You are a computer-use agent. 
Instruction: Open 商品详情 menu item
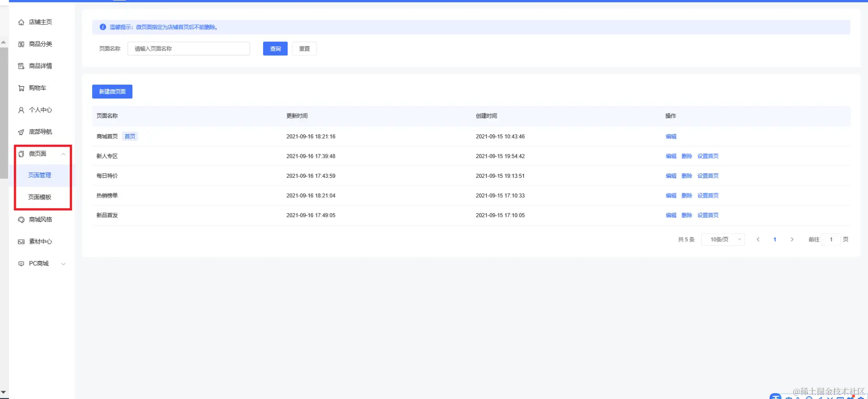tap(41, 66)
